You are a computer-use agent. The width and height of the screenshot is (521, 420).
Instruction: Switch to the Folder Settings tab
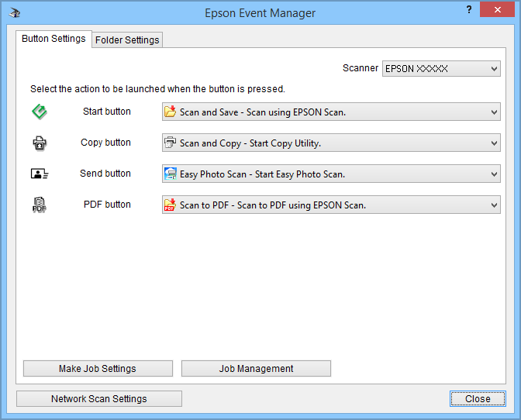[127, 40]
